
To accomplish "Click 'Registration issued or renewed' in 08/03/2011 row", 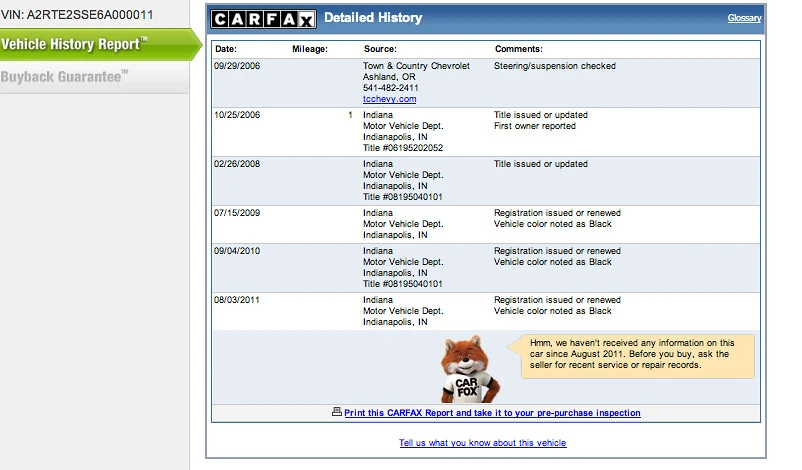I will pos(557,300).
